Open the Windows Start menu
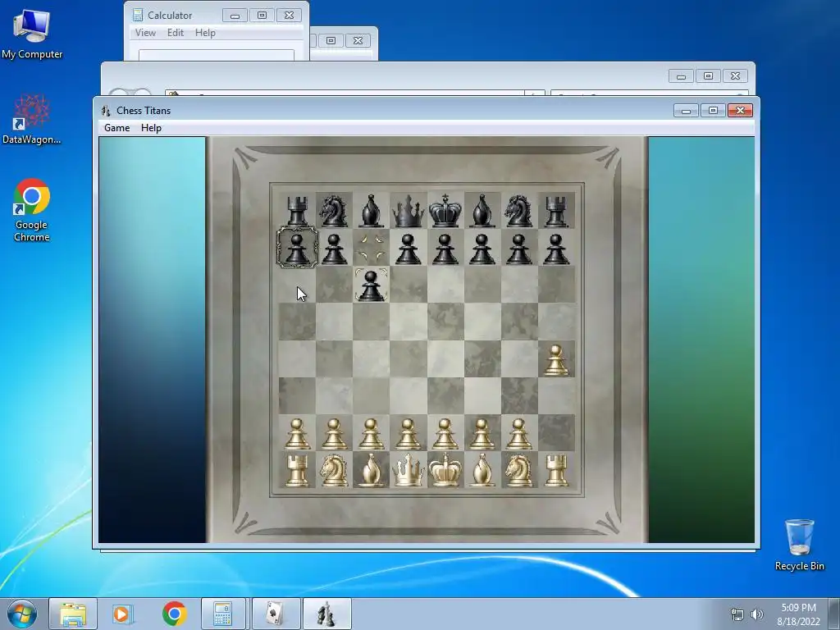The image size is (840, 630). pyautogui.click(x=22, y=614)
